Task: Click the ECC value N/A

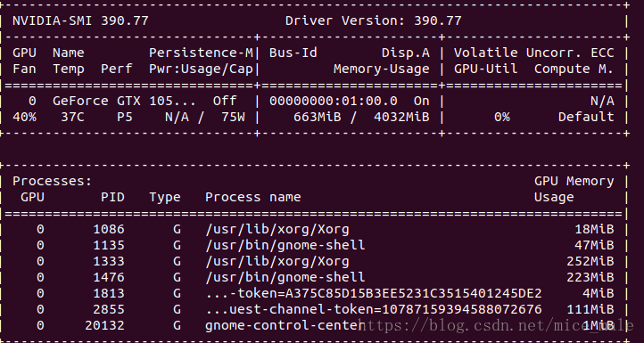Action: tap(602, 101)
